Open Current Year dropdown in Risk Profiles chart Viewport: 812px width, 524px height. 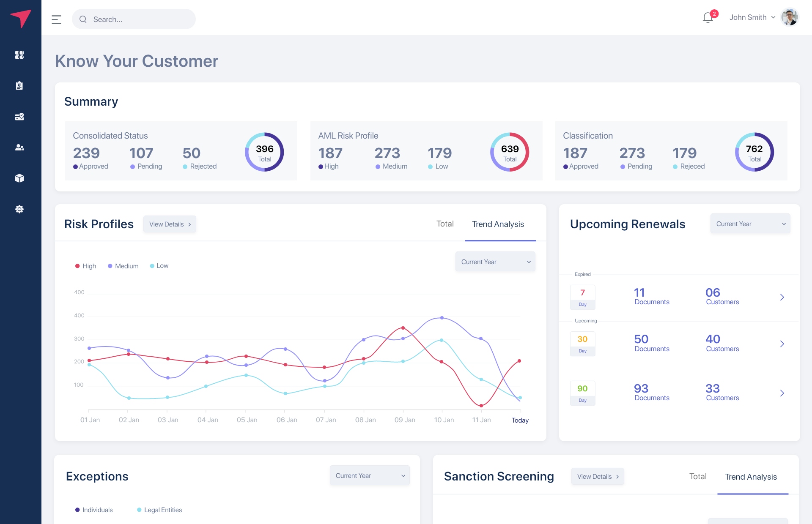coord(495,262)
